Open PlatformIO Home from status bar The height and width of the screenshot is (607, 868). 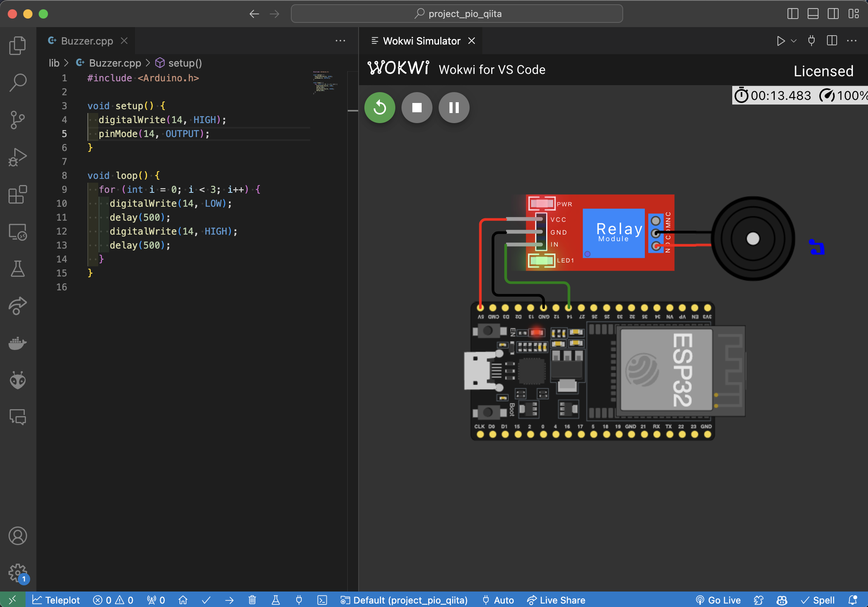point(183,600)
